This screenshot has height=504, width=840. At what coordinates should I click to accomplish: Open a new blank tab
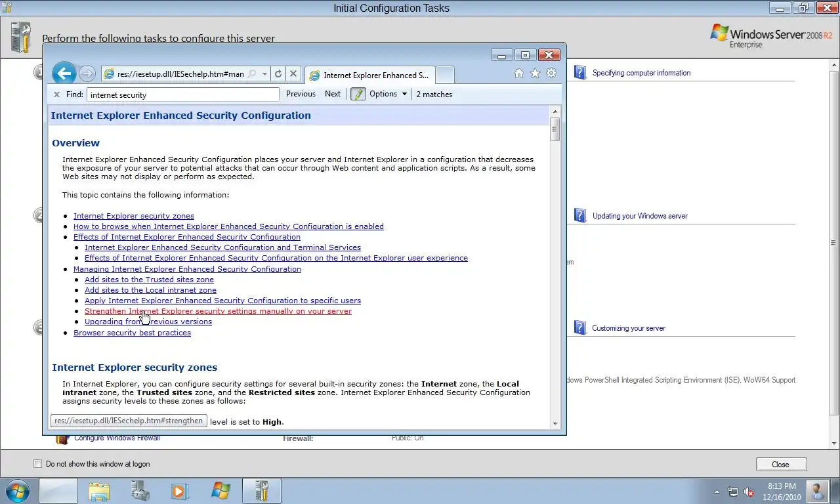point(444,75)
